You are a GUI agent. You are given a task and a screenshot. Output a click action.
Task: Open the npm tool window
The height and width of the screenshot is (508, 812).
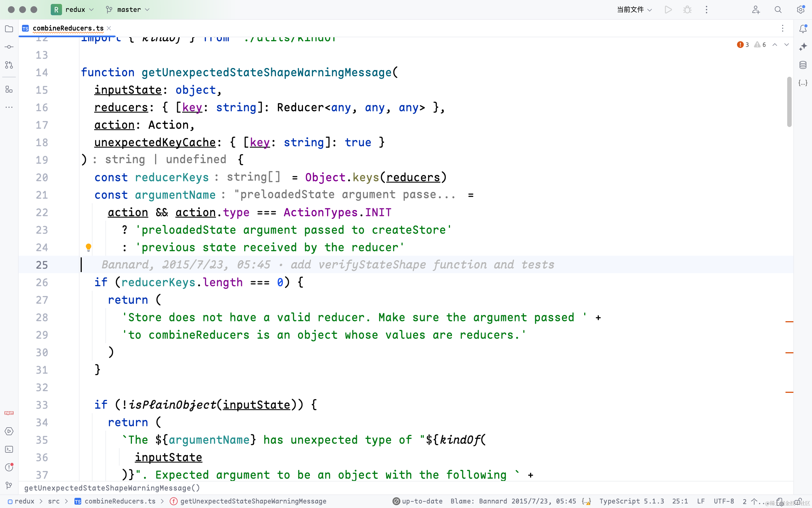[9, 413]
